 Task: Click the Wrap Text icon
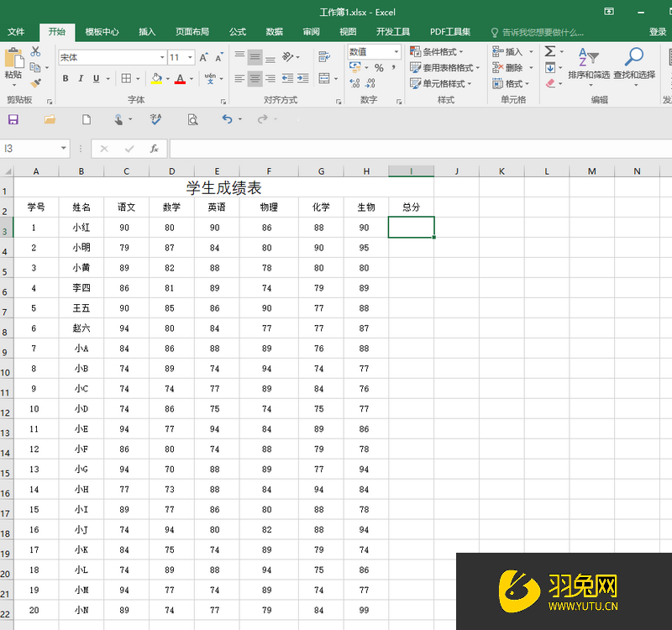(x=324, y=56)
